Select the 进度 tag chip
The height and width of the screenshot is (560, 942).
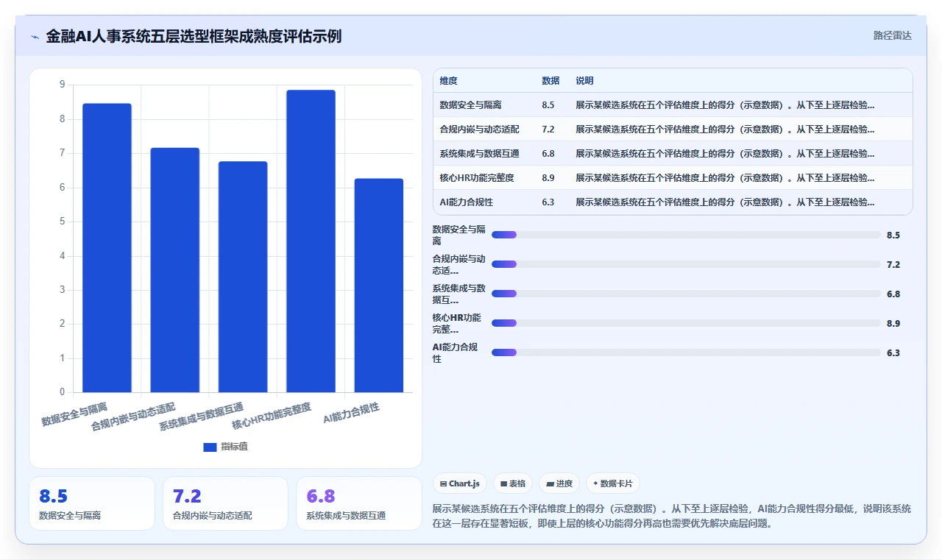[x=559, y=483]
